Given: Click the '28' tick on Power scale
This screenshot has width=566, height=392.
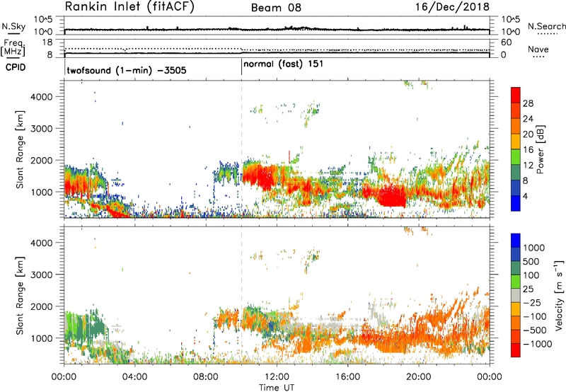Looking at the screenshot, I should tap(528, 103).
